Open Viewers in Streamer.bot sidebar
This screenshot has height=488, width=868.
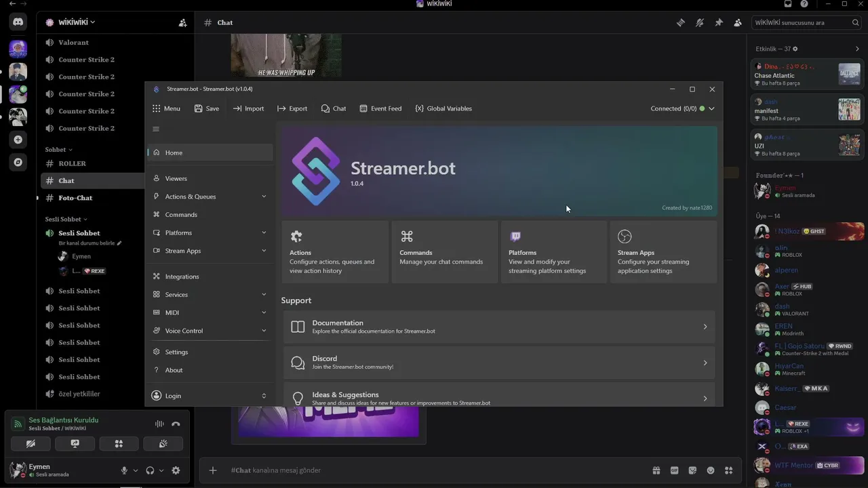[210, 178]
